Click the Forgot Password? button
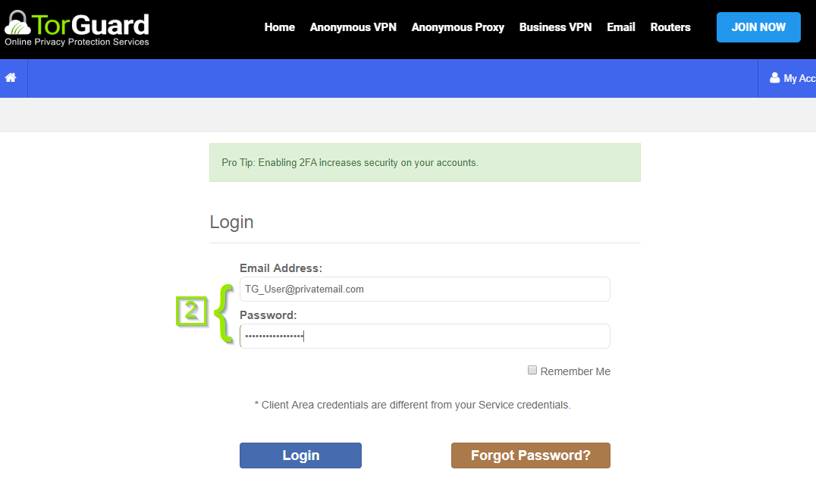Image resolution: width=816 pixels, height=504 pixels. pos(530,455)
